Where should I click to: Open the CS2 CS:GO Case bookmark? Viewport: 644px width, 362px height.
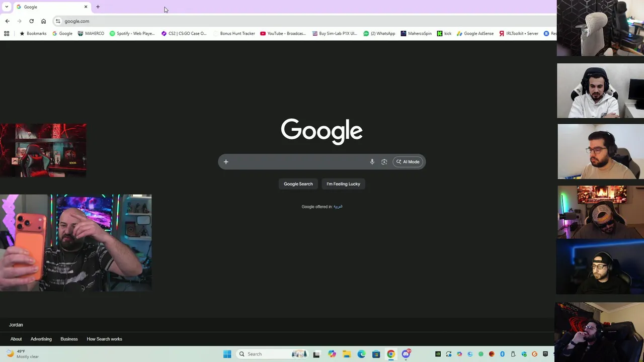(184, 33)
